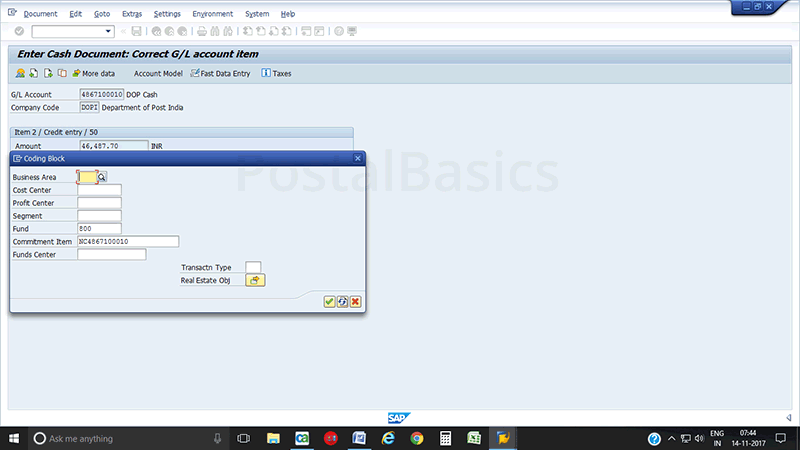Click the Real Estate Obj yellow button
Image resolution: width=800 pixels, height=450 pixels.
255,281
